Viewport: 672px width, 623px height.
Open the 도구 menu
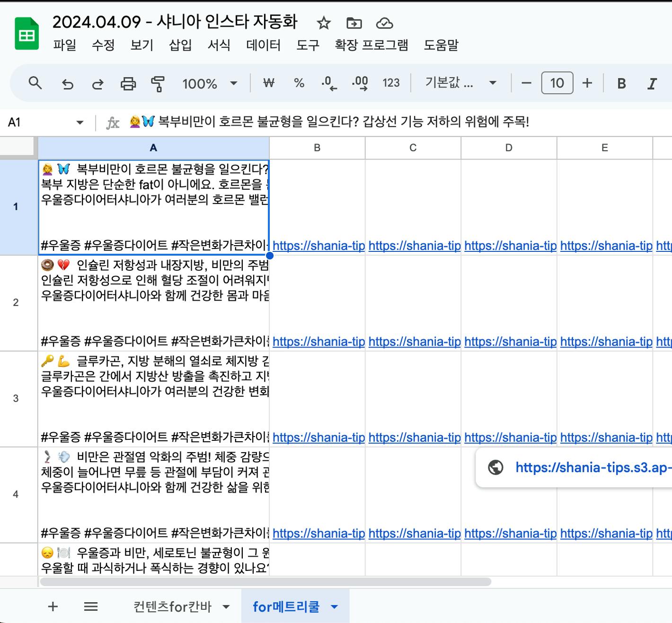(308, 45)
